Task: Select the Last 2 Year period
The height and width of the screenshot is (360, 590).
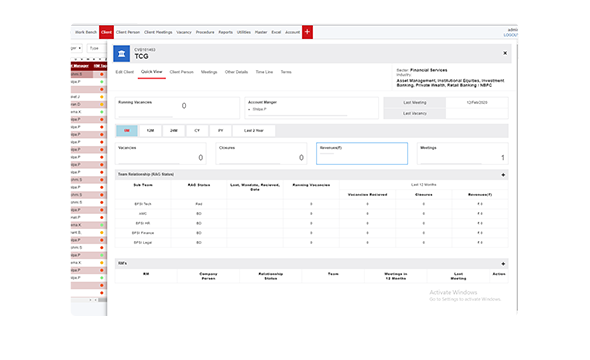Action: tap(254, 131)
